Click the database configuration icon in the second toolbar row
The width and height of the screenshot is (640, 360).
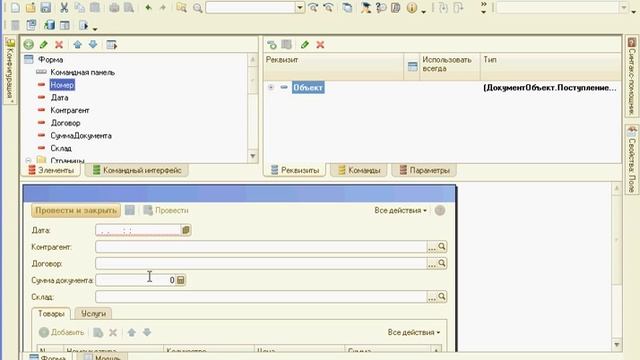click(x=49, y=25)
